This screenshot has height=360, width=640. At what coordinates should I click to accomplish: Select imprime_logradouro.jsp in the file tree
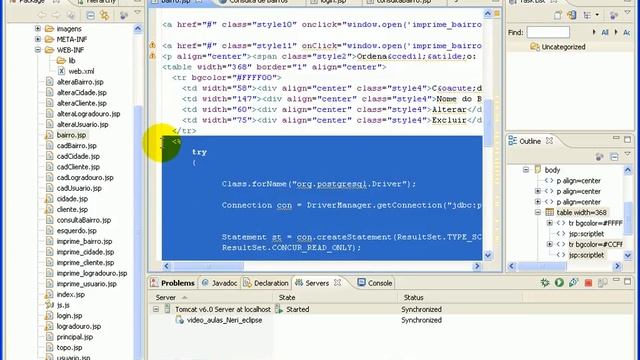(x=92, y=273)
